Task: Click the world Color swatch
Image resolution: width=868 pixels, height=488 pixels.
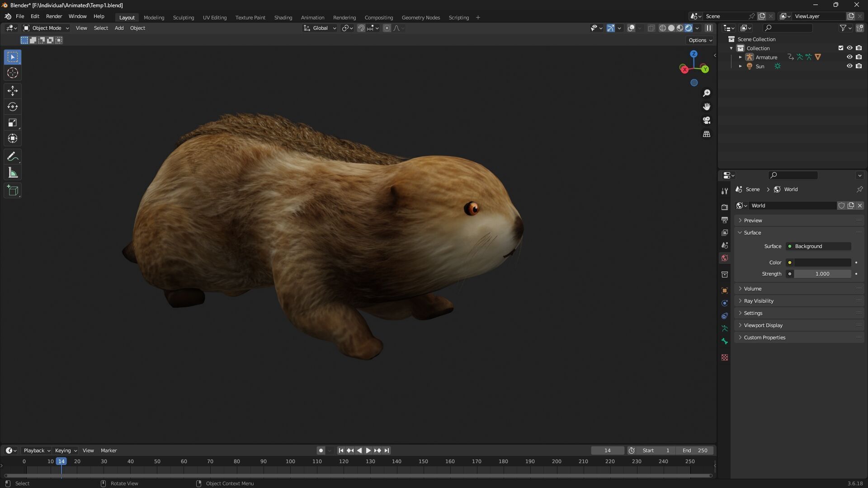Action: (823, 263)
